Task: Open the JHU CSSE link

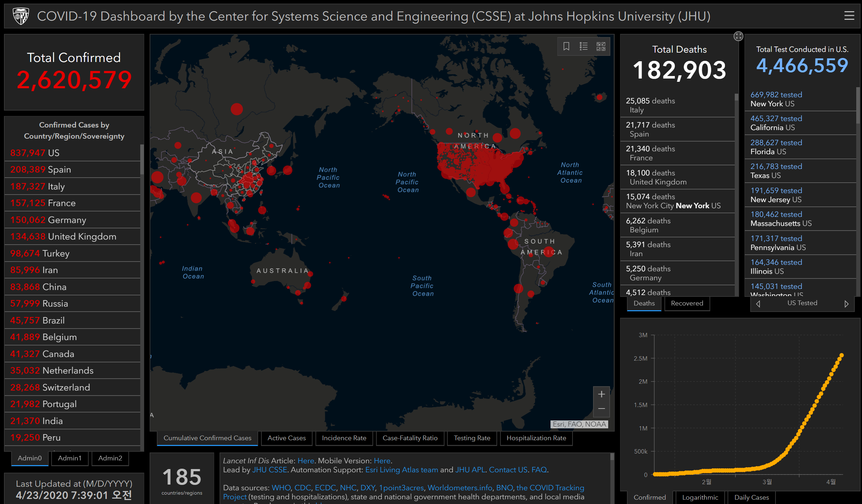Action: [269, 470]
